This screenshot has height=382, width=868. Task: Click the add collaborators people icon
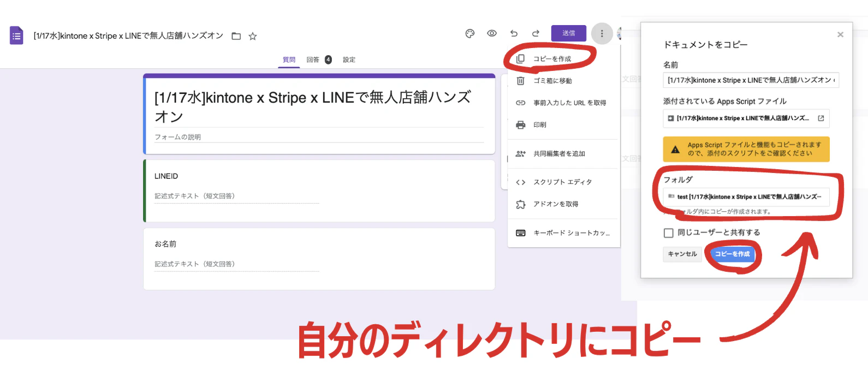[x=521, y=154]
